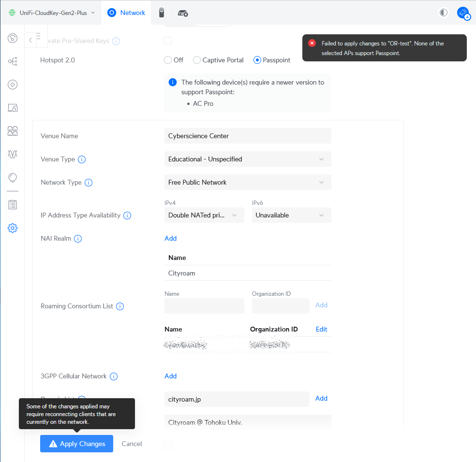This screenshot has height=462, width=476.
Task: Open the UniFi-CloudKey-Gen2-Plus console menu
Action: tap(50, 13)
